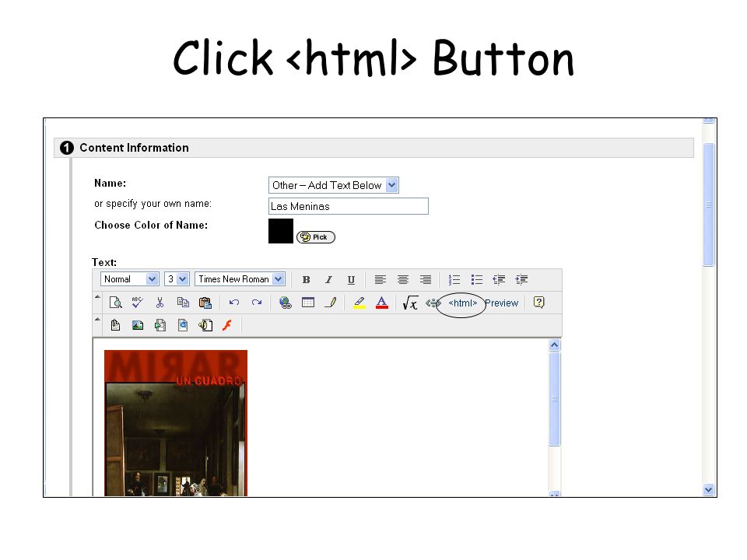
Task: Click the Preview link
Action: pos(501,303)
